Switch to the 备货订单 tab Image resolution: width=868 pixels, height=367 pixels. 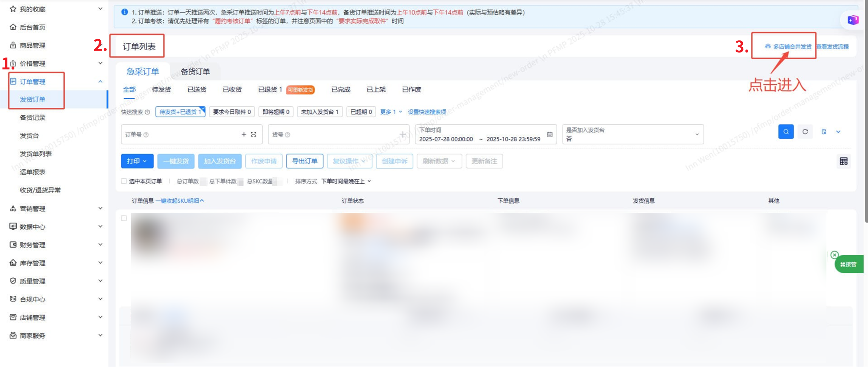[x=195, y=71]
